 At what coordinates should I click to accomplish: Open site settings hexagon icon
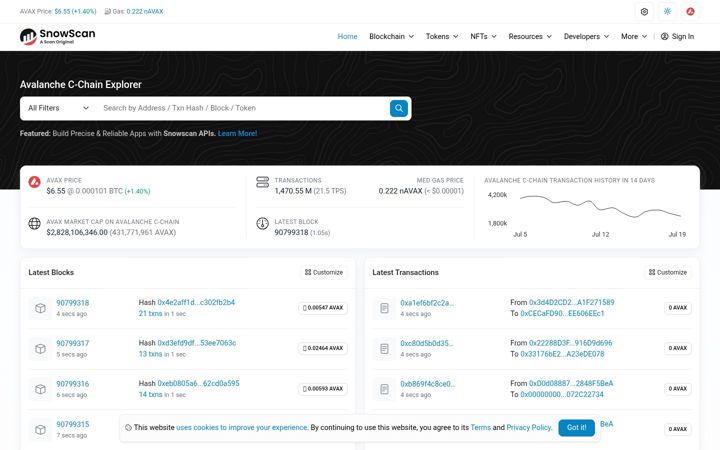[x=644, y=11]
